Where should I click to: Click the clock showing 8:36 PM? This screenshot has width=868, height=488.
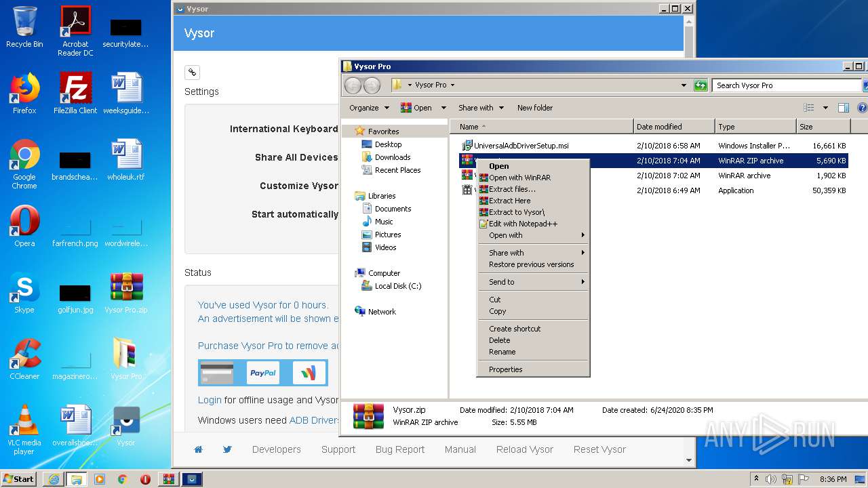tap(833, 479)
